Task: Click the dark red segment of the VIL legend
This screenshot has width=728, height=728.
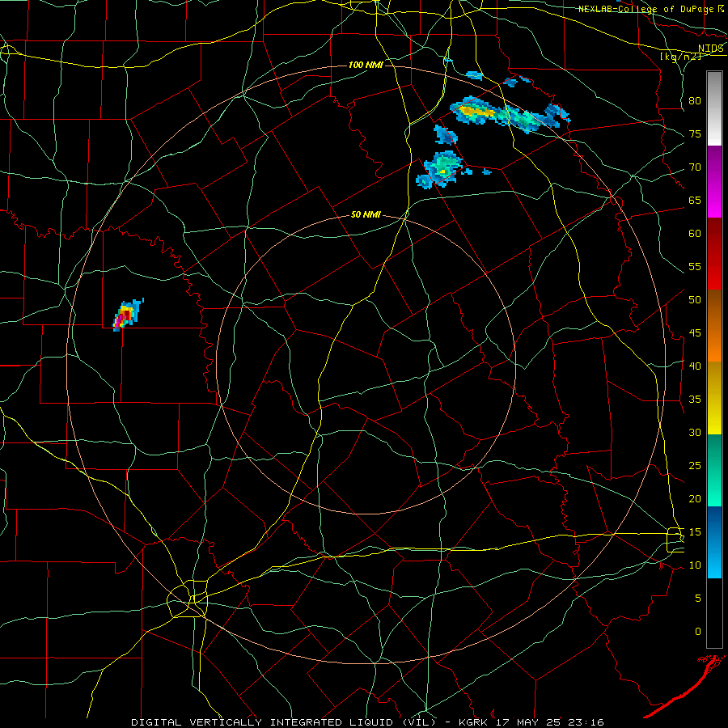Action: (x=714, y=254)
